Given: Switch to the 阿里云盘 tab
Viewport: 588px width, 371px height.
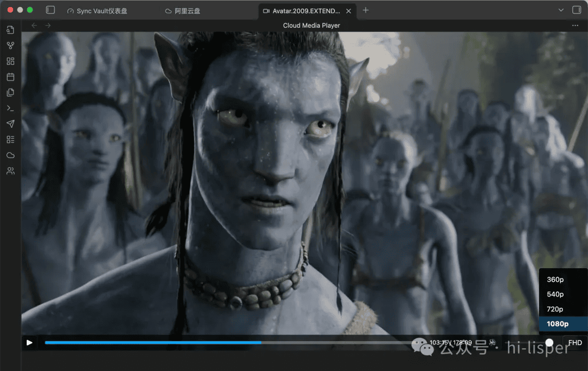Looking at the screenshot, I should click(187, 11).
